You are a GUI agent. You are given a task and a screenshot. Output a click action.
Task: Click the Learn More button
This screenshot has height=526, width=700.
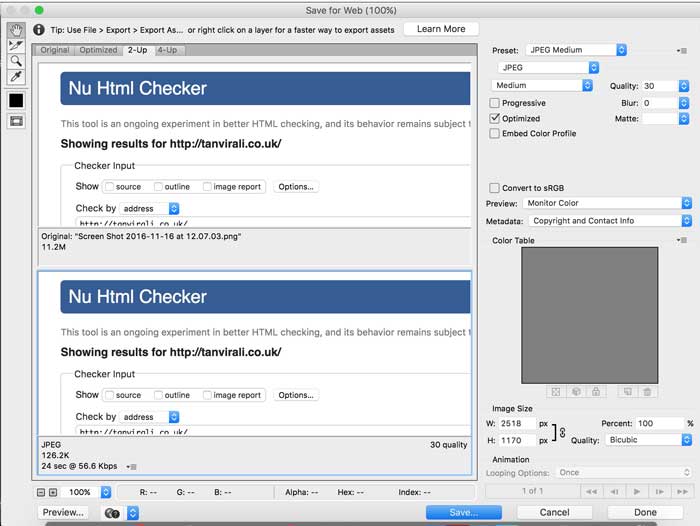pyautogui.click(x=441, y=29)
